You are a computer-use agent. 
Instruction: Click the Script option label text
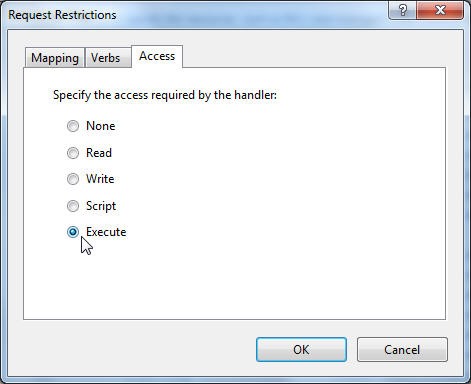(x=101, y=206)
